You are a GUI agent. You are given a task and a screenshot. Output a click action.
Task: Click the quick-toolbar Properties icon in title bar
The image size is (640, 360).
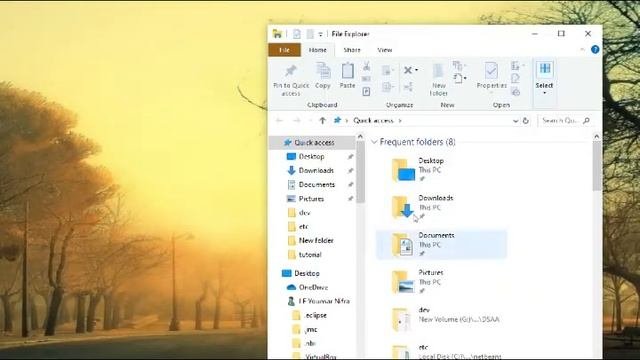pyautogui.click(x=297, y=34)
